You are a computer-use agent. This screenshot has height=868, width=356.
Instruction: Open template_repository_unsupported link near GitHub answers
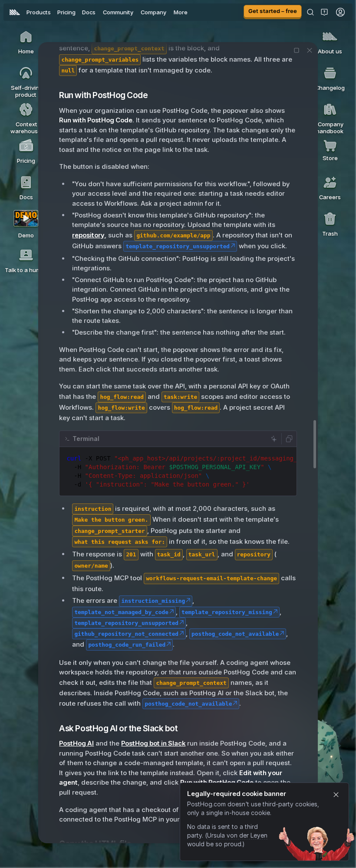coord(180,246)
